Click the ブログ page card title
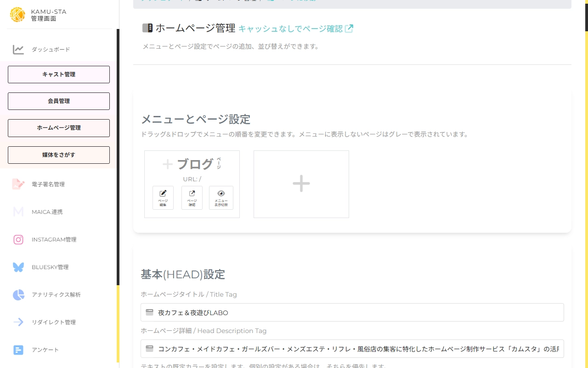Image resolution: width=588 pixels, height=368 pixels. pyautogui.click(x=195, y=164)
